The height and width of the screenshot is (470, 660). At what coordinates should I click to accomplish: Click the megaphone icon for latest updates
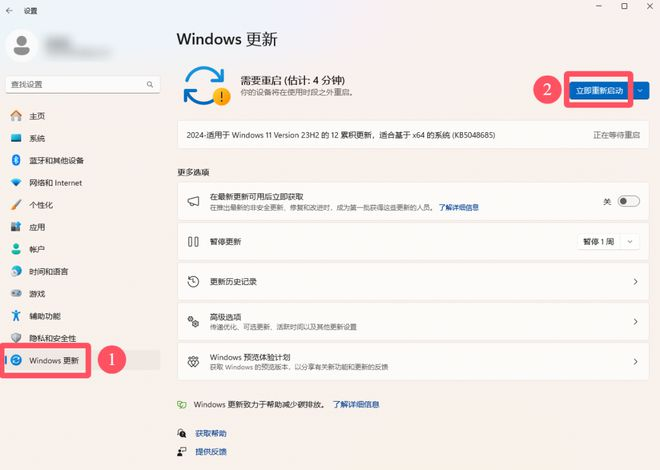coord(193,201)
